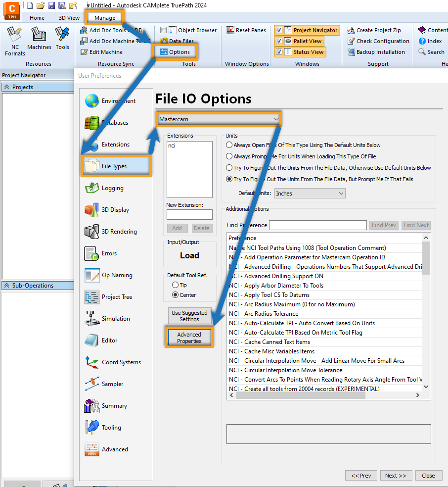Click the Advanced Properties button
The width and height of the screenshot is (448, 487).
click(189, 338)
